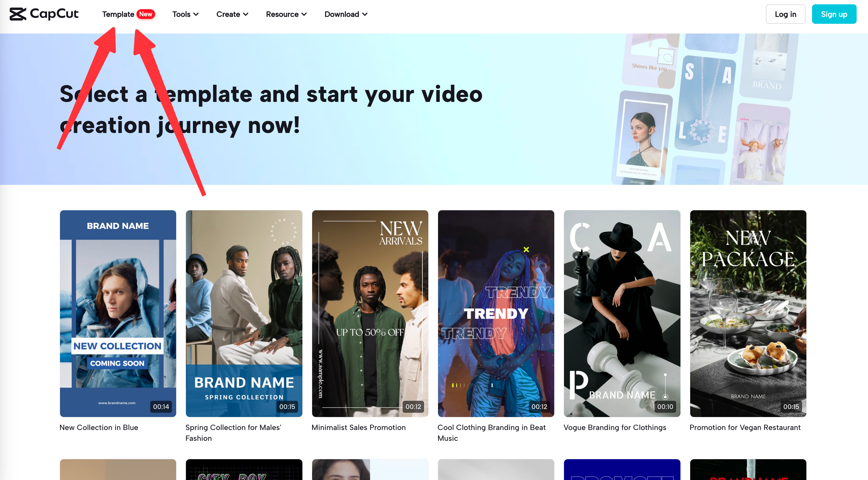Click the CapCut logo icon
Viewport: 868px width, 480px height.
18,14
